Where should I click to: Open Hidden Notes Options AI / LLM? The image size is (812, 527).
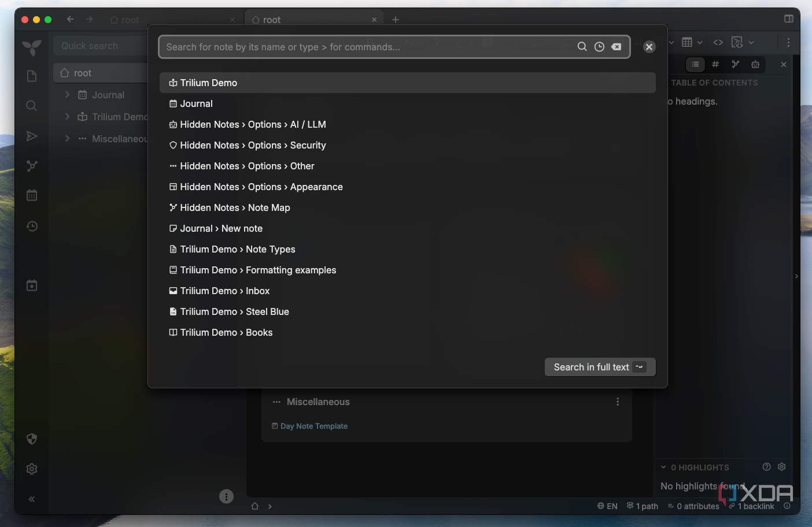pyautogui.click(x=407, y=124)
